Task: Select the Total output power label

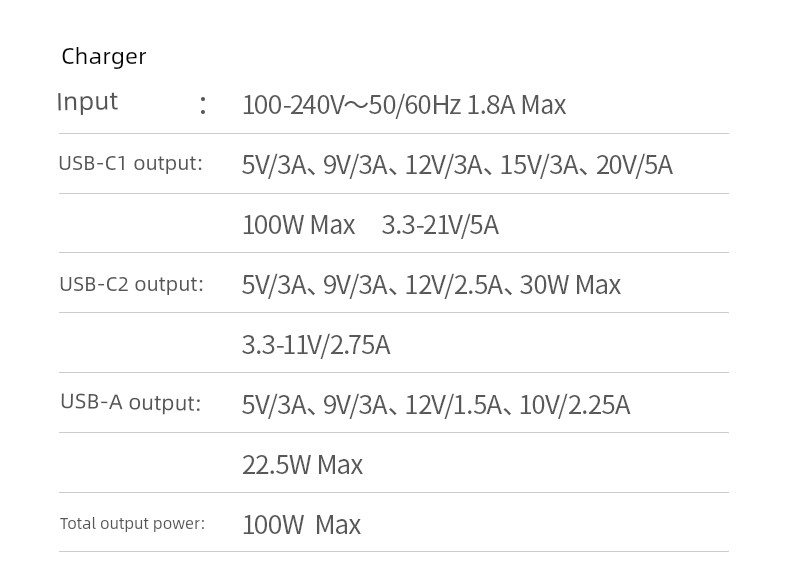Action: (x=133, y=524)
